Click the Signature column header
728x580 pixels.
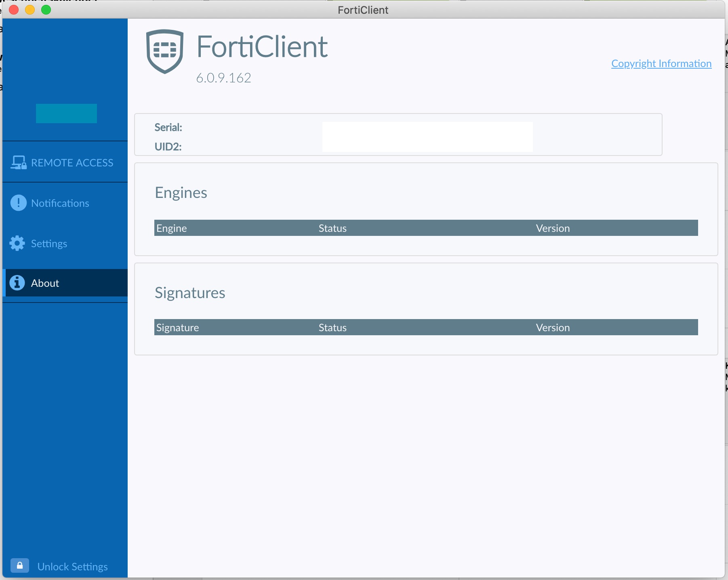point(178,328)
